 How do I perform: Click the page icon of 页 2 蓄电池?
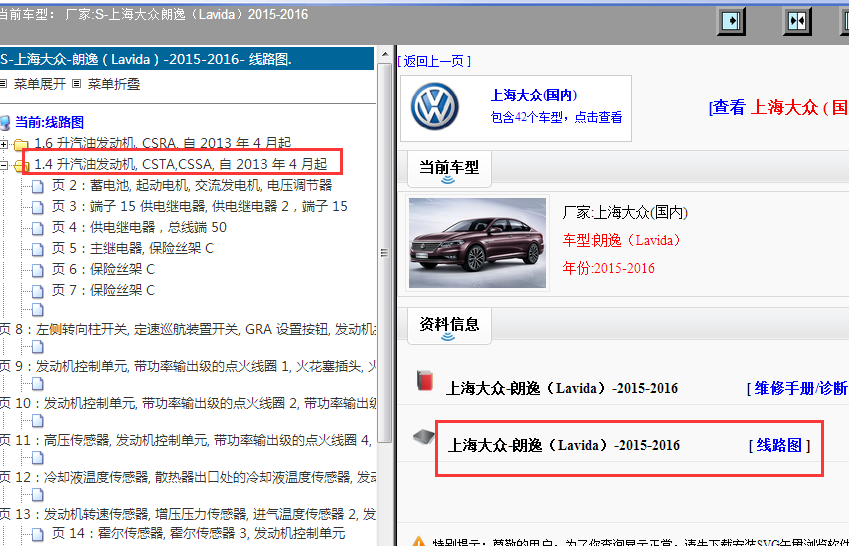pyautogui.click(x=37, y=187)
